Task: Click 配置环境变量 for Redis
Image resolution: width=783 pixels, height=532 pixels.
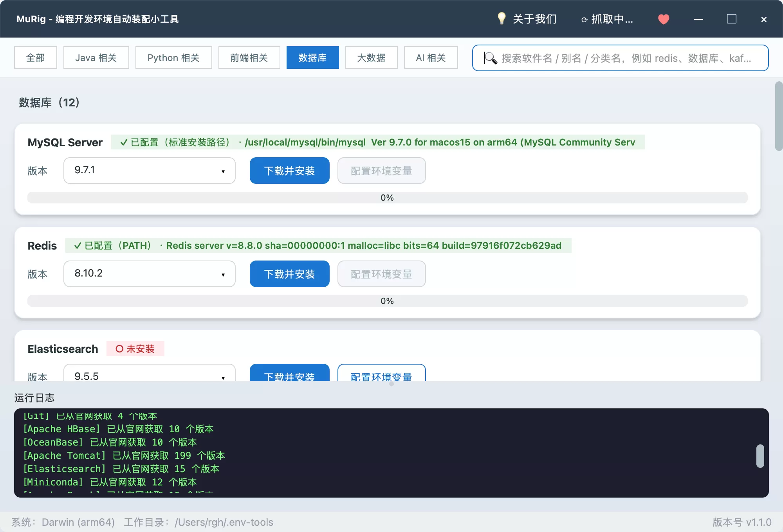Action: click(x=382, y=274)
